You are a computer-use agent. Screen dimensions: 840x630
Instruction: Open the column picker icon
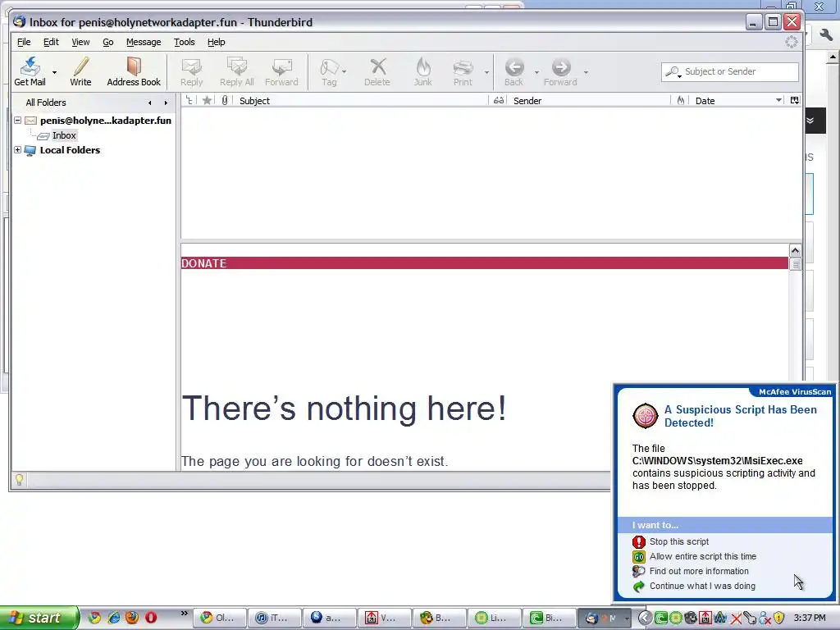[x=794, y=100]
